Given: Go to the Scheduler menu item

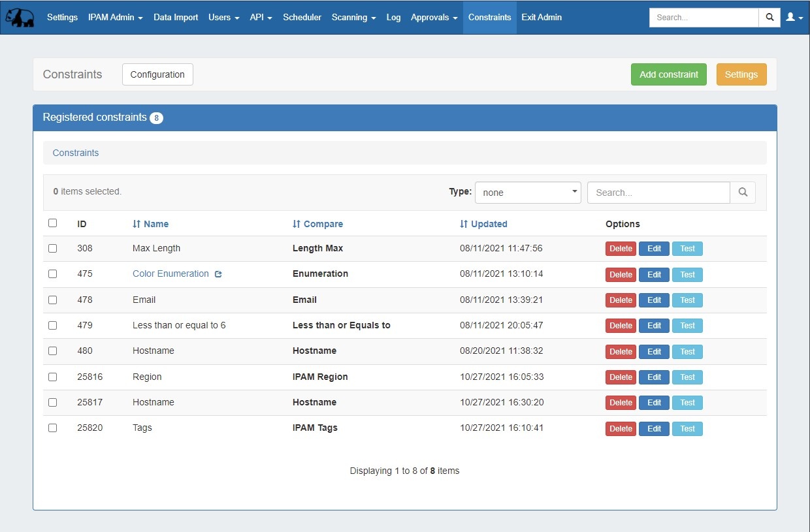Looking at the screenshot, I should pyautogui.click(x=302, y=18).
